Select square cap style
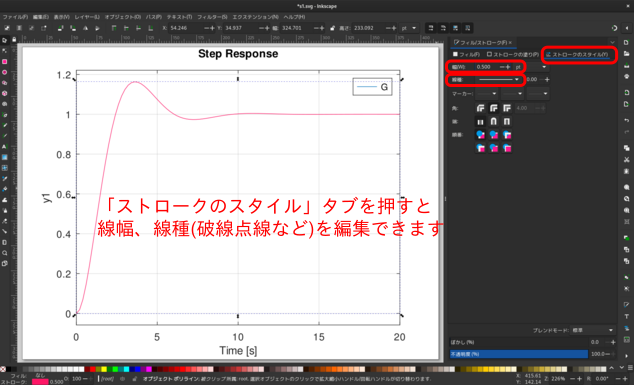634x385 pixels. point(507,121)
